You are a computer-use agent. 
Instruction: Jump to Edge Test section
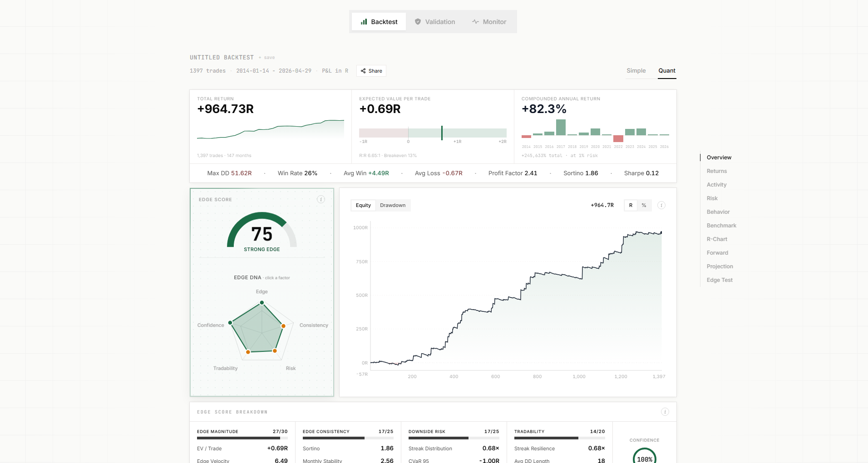[x=720, y=280]
